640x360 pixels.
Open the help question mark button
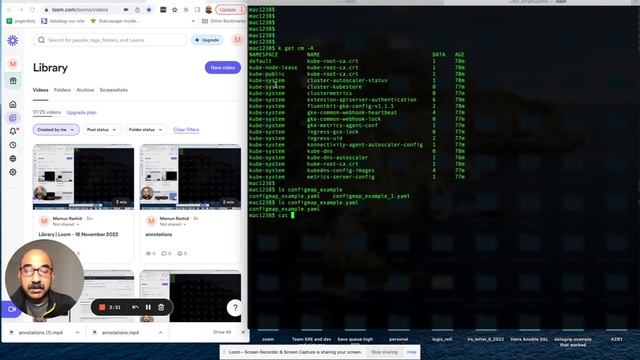pyautogui.click(x=235, y=307)
